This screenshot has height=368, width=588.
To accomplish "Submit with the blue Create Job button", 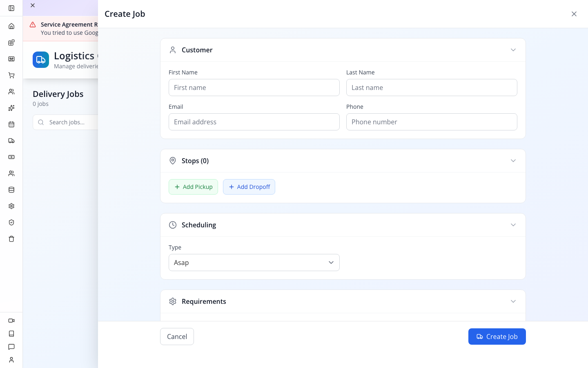I will click(x=497, y=337).
